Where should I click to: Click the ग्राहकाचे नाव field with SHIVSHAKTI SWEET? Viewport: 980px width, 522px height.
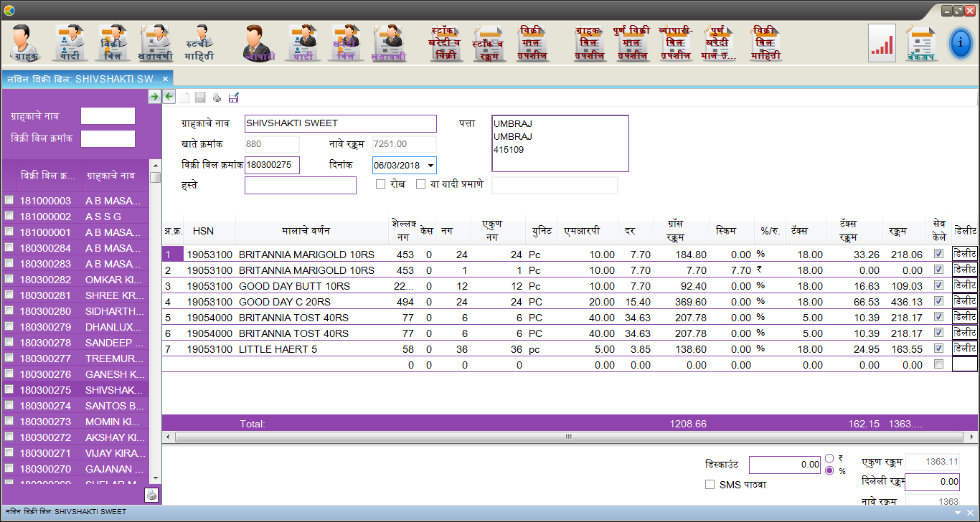[x=340, y=123]
